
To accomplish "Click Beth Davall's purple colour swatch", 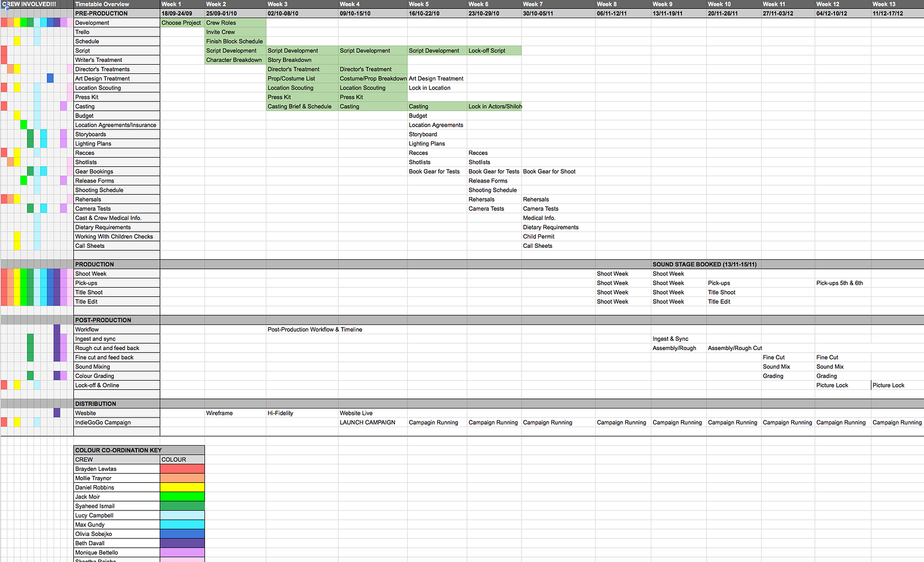I will pos(182,543).
